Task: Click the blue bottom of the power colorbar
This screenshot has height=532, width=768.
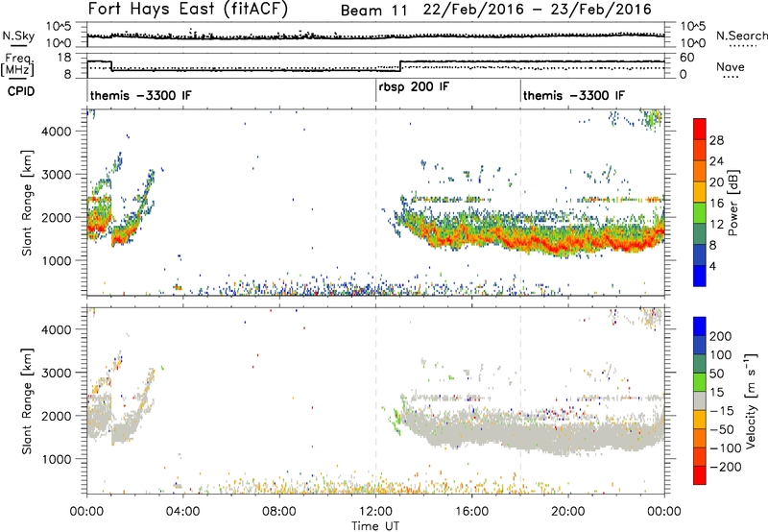Action: click(x=700, y=276)
